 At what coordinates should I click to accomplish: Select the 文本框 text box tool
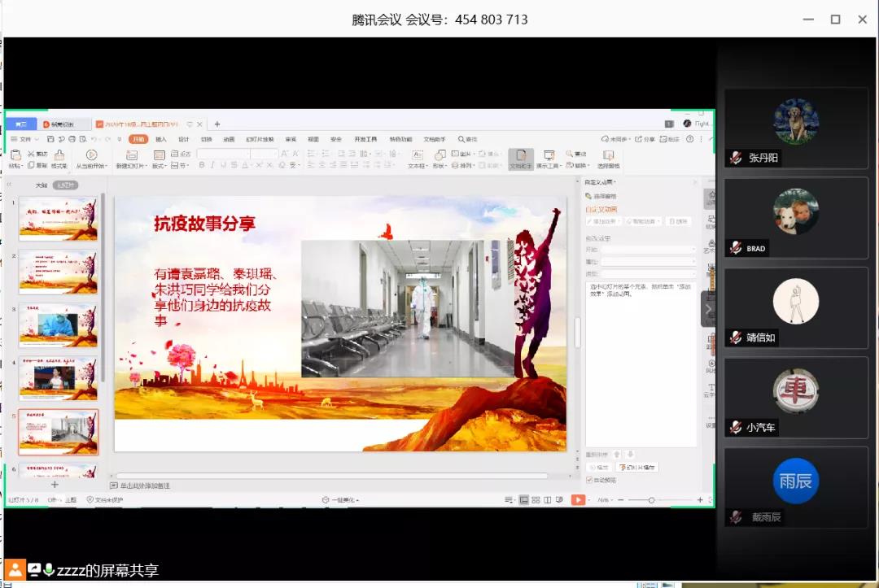click(x=417, y=155)
